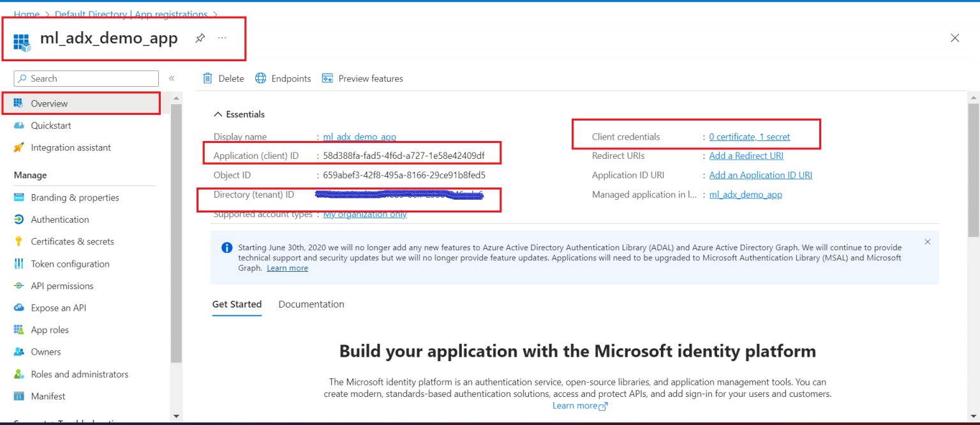Switch to the Documentation tab

point(311,304)
